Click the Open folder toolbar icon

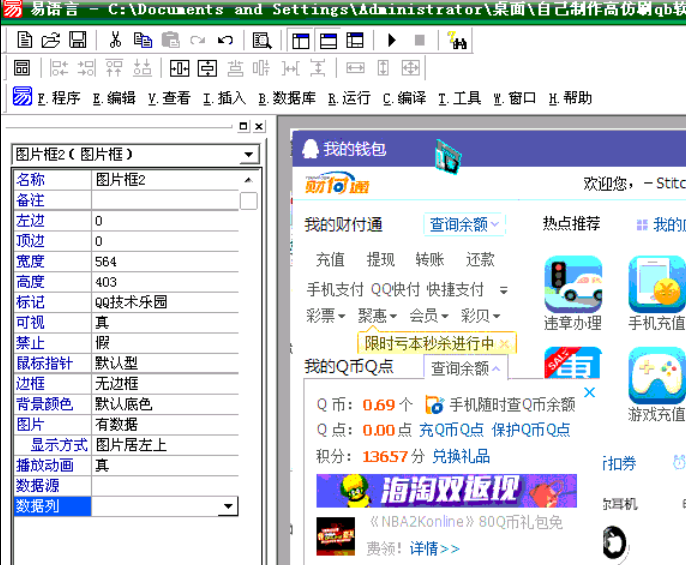click(51, 41)
